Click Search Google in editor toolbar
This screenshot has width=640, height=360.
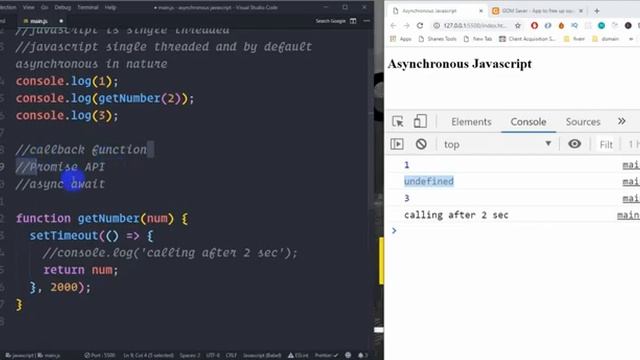330,21
